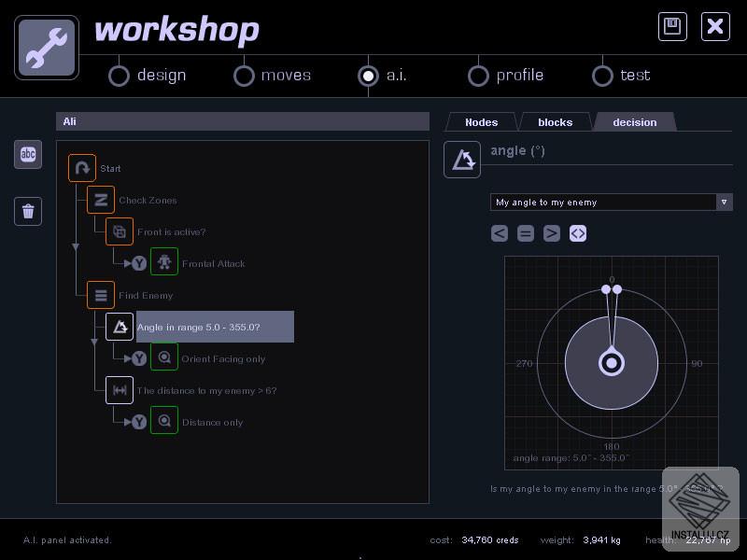
Task: Click the abc rename icon
Action: (x=28, y=154)
